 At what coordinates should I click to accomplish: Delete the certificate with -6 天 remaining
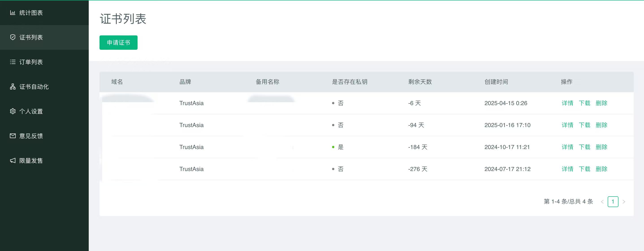tap(601, 103)
